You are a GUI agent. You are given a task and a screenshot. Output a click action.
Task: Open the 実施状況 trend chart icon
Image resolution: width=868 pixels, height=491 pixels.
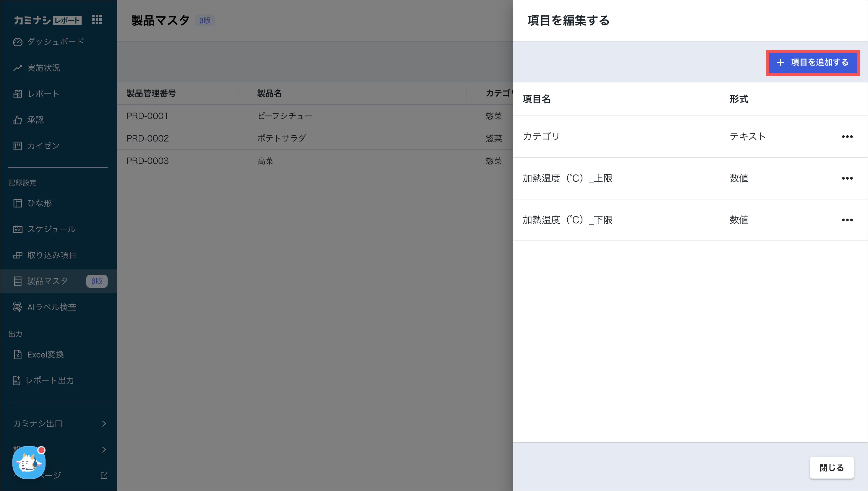click(x=17, y=68)
